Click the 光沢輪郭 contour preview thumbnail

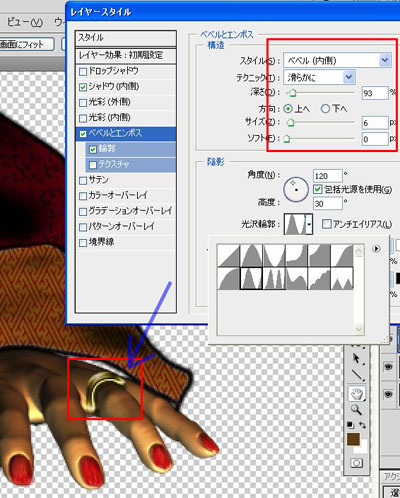(295, 224)
